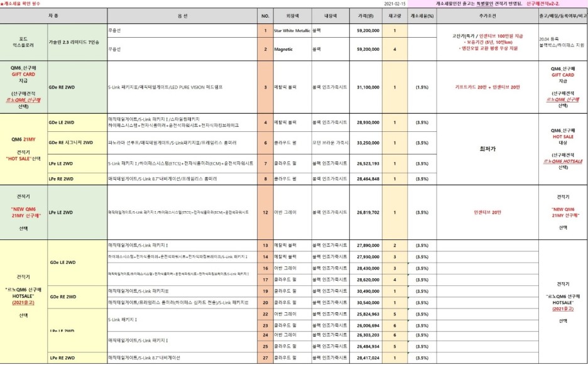
Task: Click the '옵션' column header
Action: pos(182,16)
